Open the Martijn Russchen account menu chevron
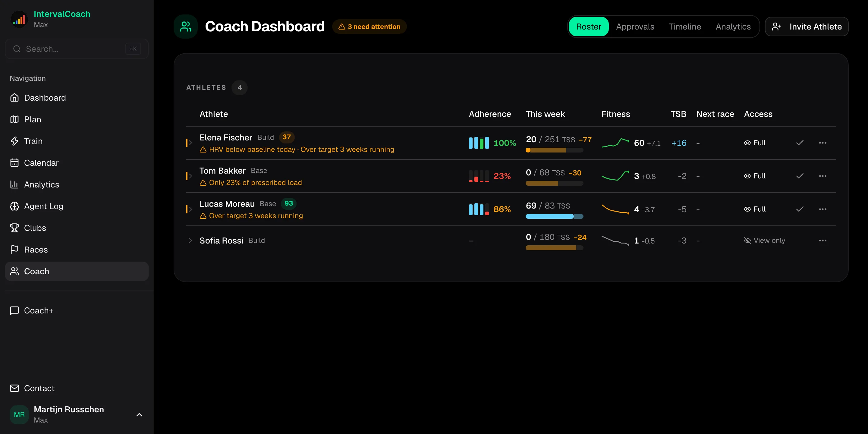This screenshot has width=868, height=434. tap(139, 415)
